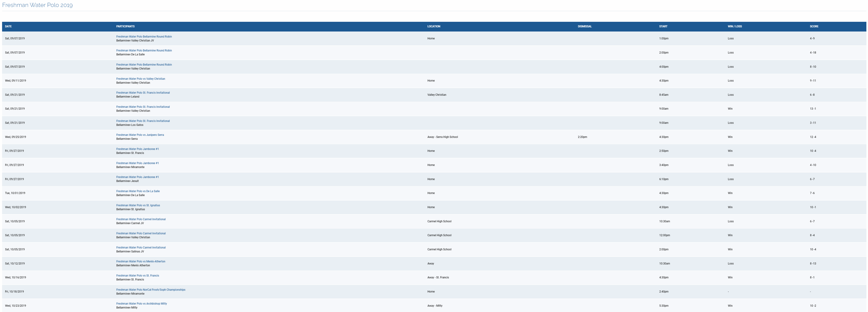
Task: Open Carmel Invitational link above Bellarminev Salinas JV
Action: [141, 248]
